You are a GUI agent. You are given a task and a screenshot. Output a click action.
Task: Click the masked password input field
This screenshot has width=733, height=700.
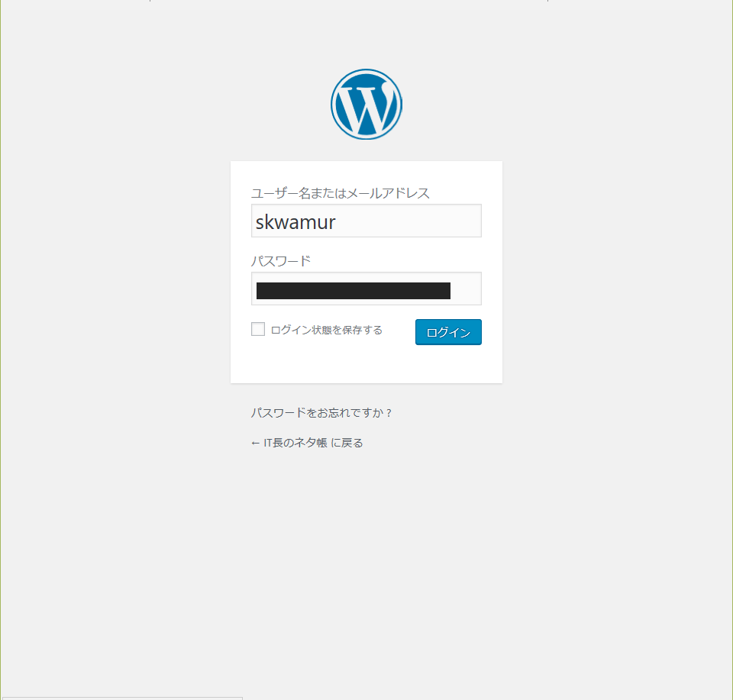pyautogui.click(x=366, y=289)
